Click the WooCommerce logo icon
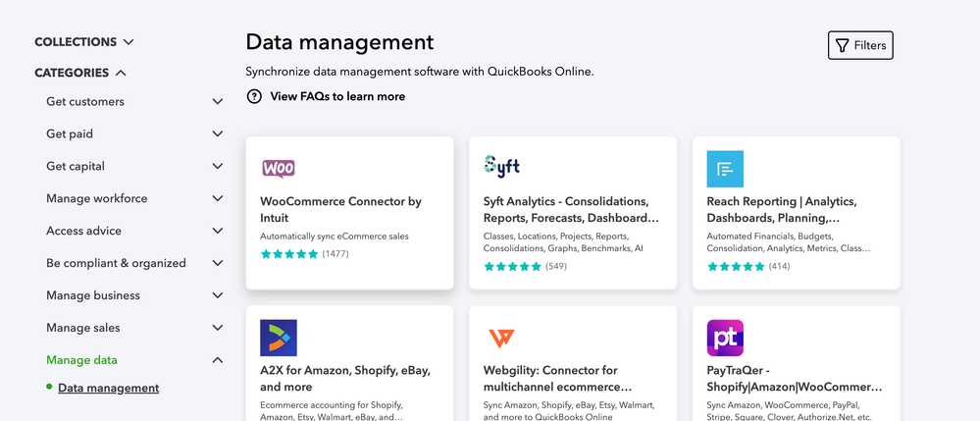 [279, 169]
